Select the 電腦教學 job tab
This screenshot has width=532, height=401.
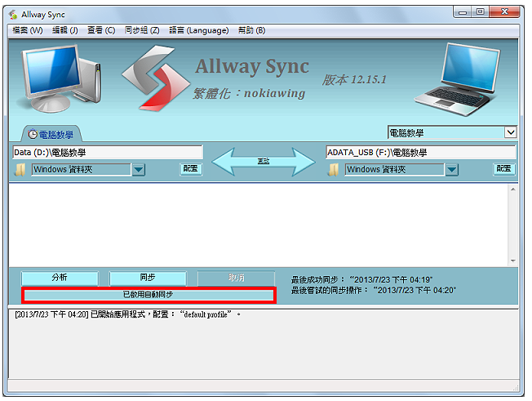[52, 135]
